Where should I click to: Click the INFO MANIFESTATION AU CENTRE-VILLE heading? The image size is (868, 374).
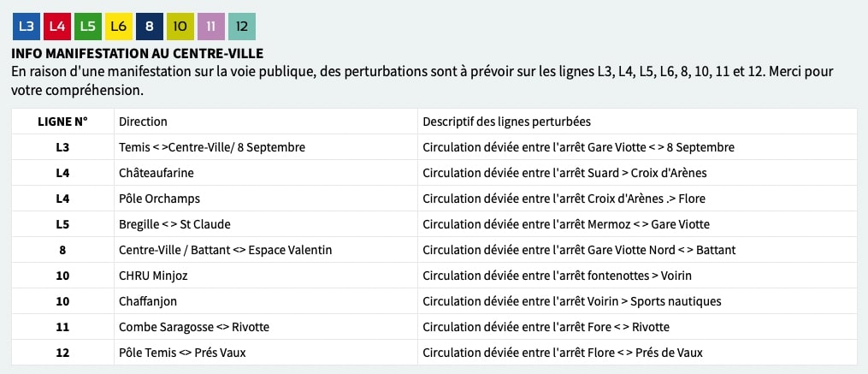point(137,54)
